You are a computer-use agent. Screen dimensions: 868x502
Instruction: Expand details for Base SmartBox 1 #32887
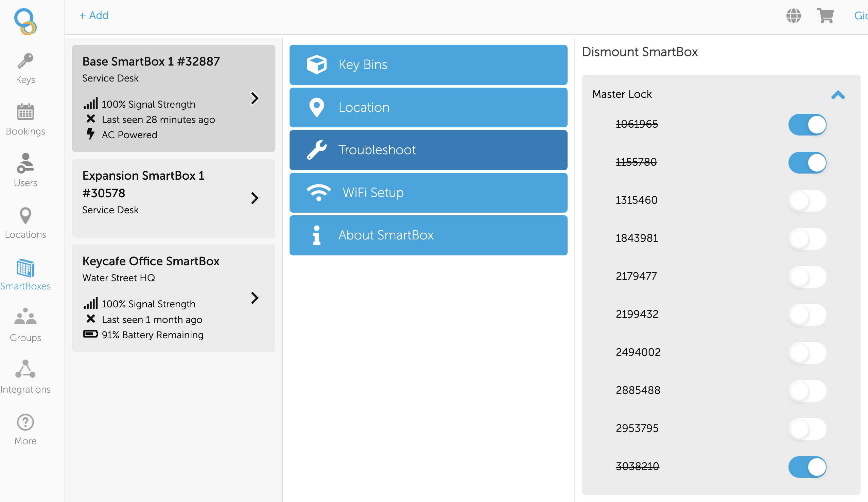[x=255, y=98]
